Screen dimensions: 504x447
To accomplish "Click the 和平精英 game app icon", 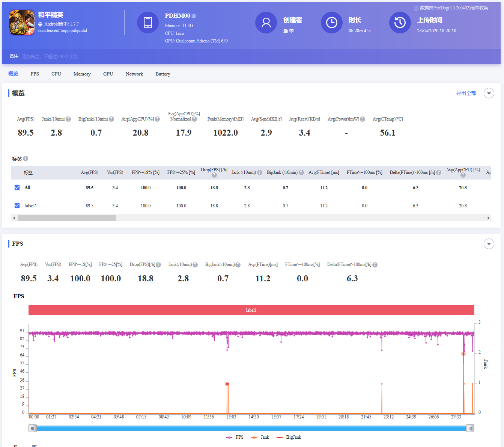I will coord(22,23).
